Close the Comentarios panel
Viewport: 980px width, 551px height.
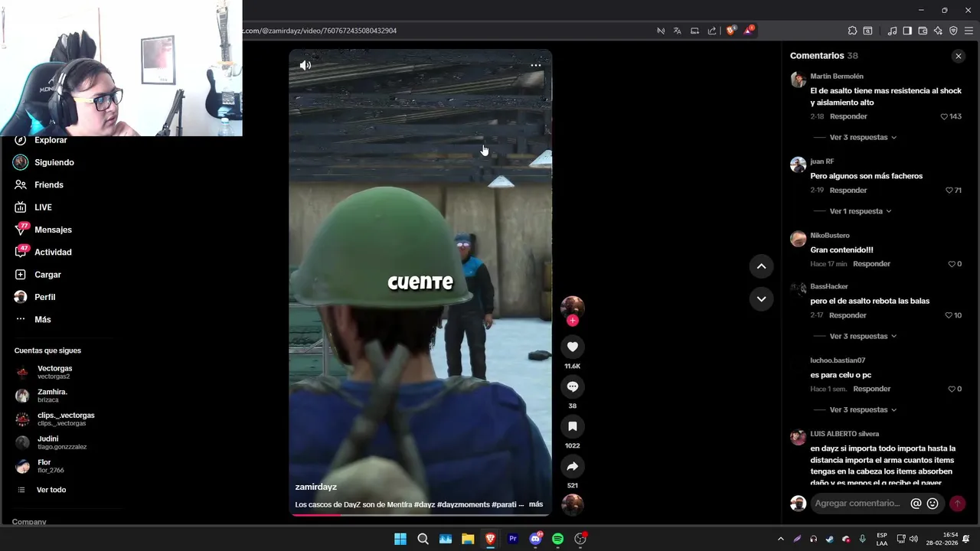click(959, 56)
